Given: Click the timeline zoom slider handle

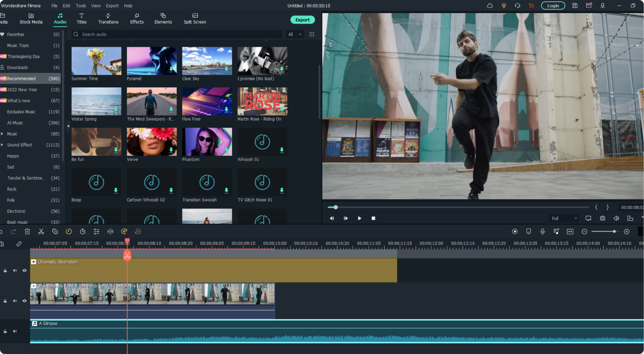Looking at the screenshot, I should 614,232.
